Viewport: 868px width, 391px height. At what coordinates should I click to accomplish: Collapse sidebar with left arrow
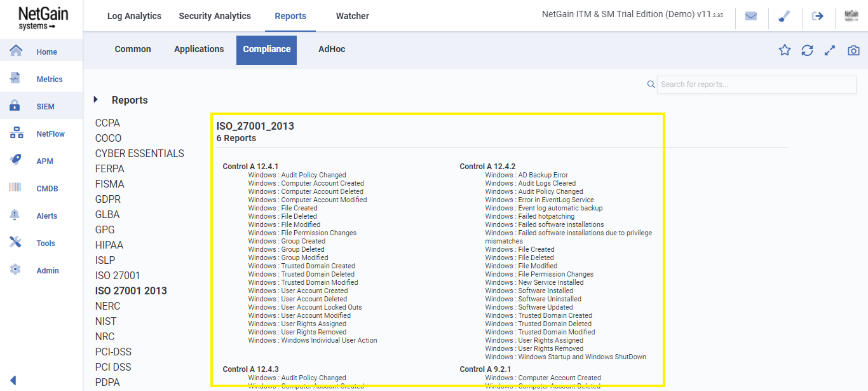click(13, 381)
